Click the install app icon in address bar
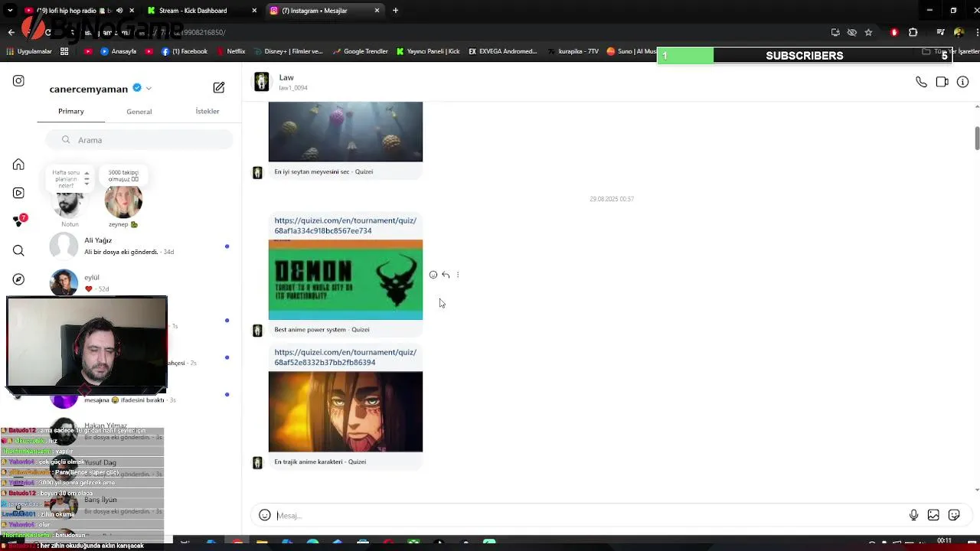 tap(835, 32)
